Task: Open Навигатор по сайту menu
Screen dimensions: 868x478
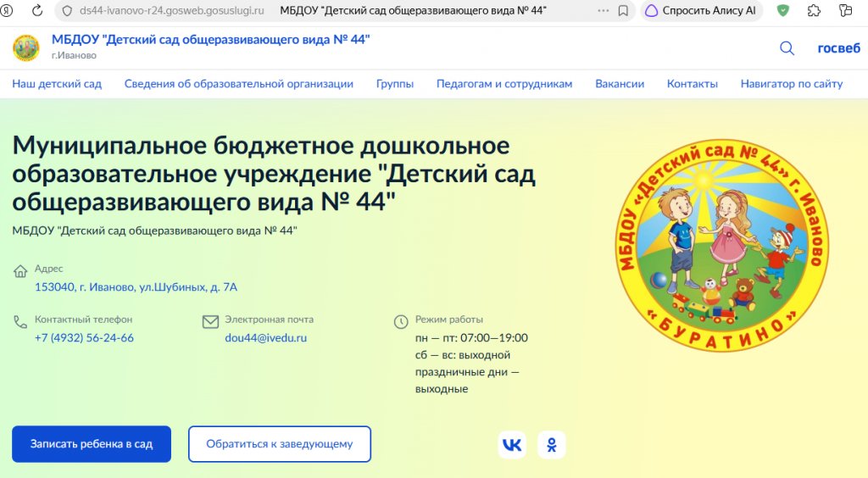Action: (792, 84)
